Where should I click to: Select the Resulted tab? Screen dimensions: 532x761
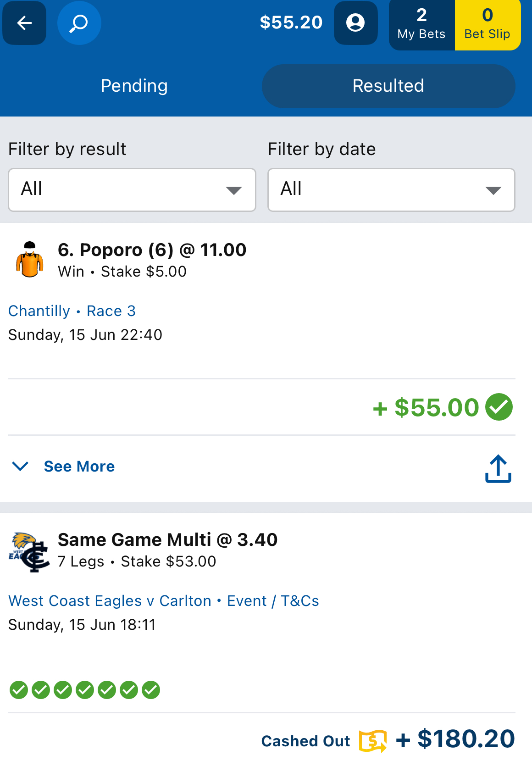[x=388, y=86]
